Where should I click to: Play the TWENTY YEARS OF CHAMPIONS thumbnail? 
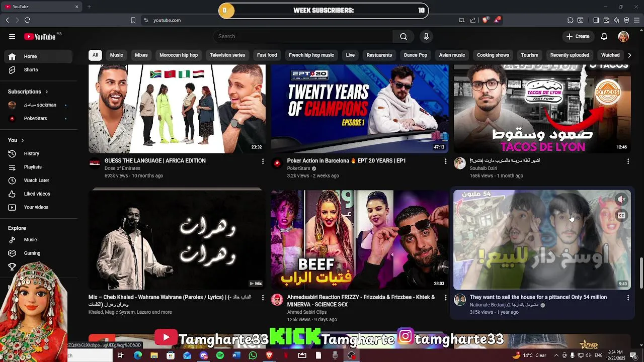(x=359, y=109)
